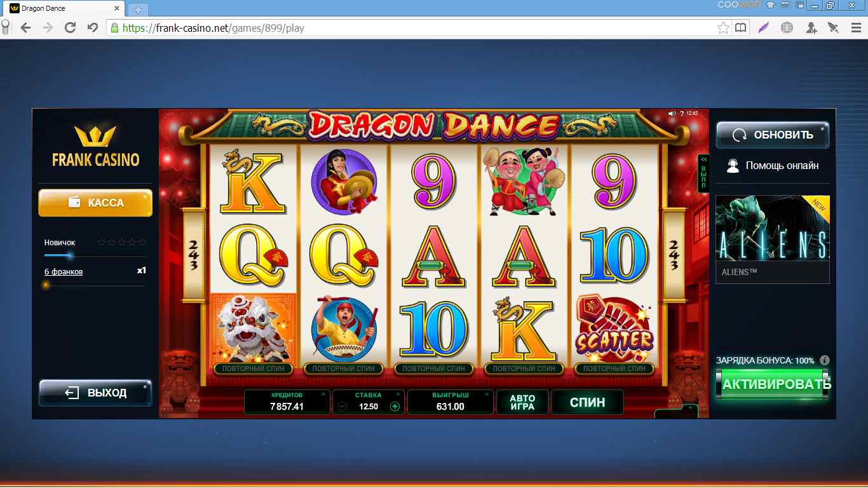Bookmark this page with the star icon
This screenshot has height=488, width=868.
pos(723,27)
